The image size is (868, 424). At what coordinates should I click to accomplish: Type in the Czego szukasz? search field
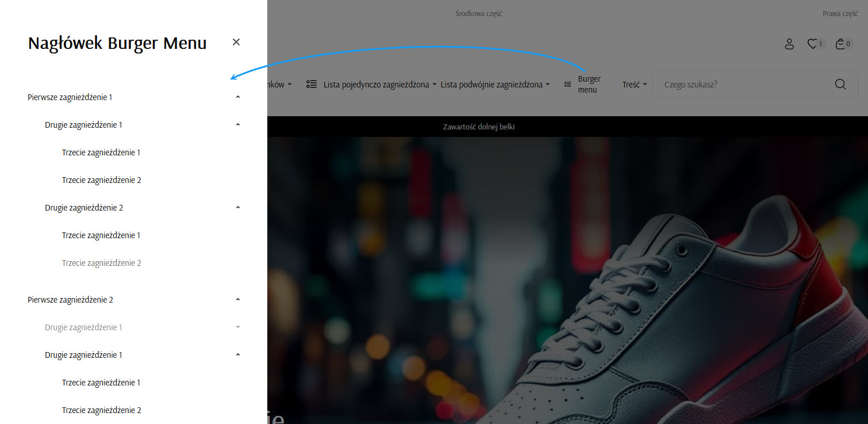tap(742, 85)
